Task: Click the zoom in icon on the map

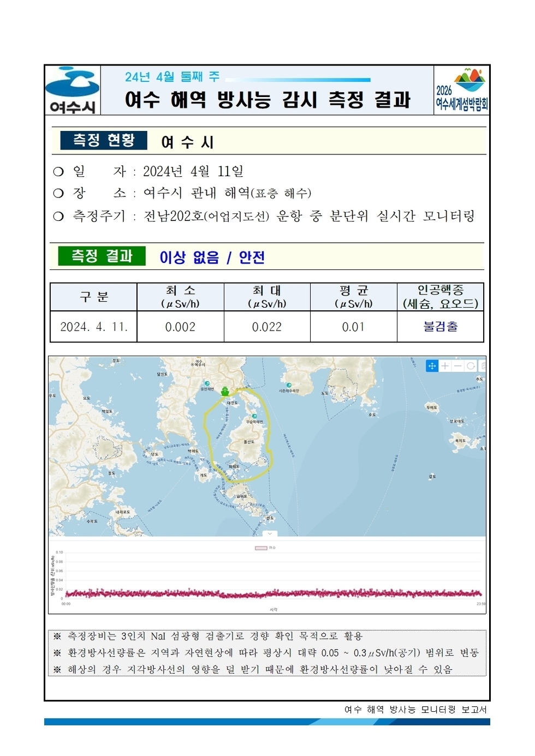Action: (x=444, y=365)
